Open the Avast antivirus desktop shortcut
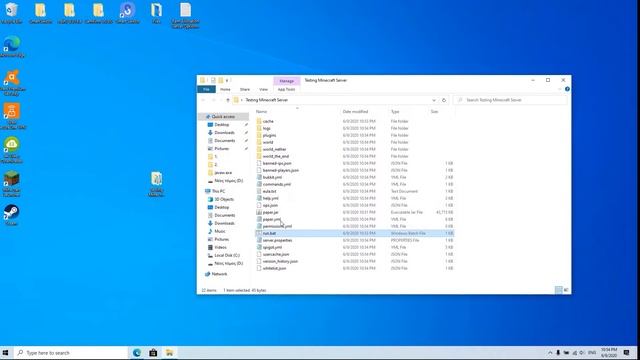 (12, 82)
